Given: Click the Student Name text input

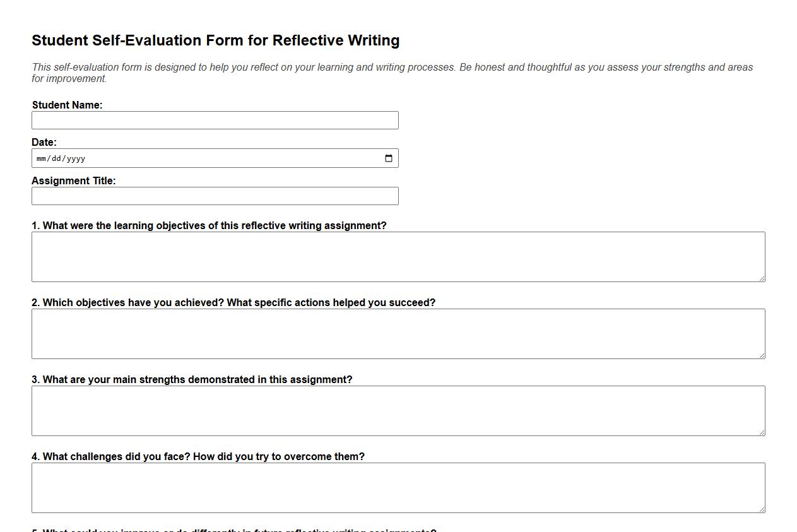Looking at the screenshot, I should [x=215, y=120].
